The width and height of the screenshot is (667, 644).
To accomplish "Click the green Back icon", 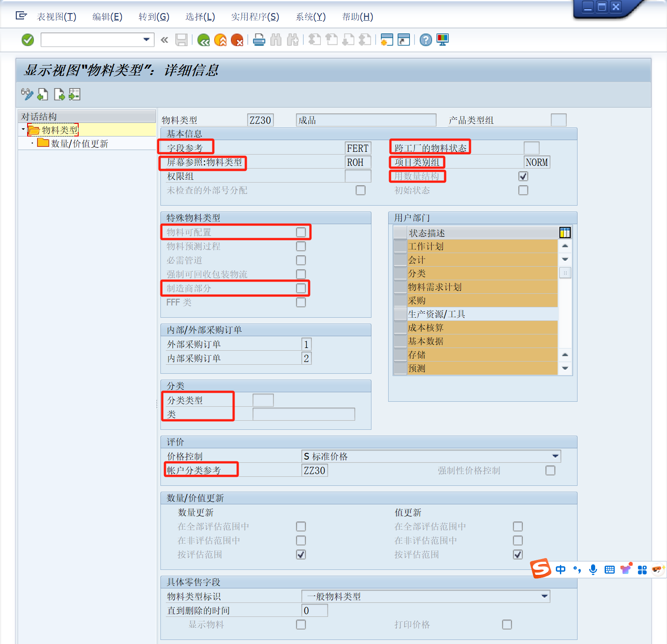I will tap(203, 40).
